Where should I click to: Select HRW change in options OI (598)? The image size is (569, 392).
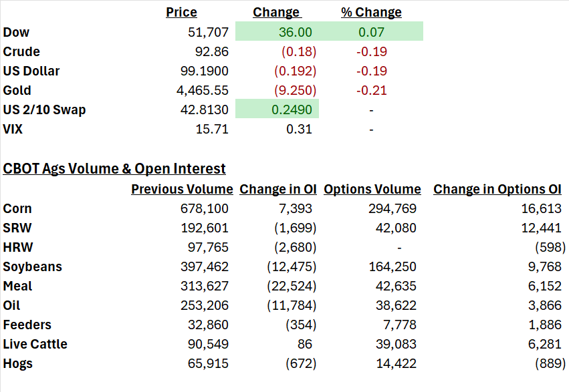tap(550, 248)
